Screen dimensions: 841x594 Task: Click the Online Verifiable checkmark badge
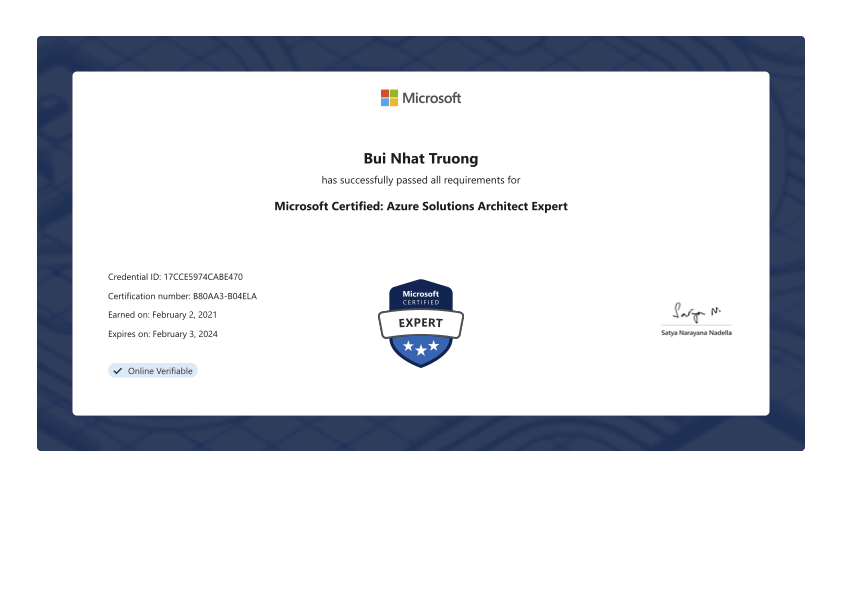click(153, 371)
